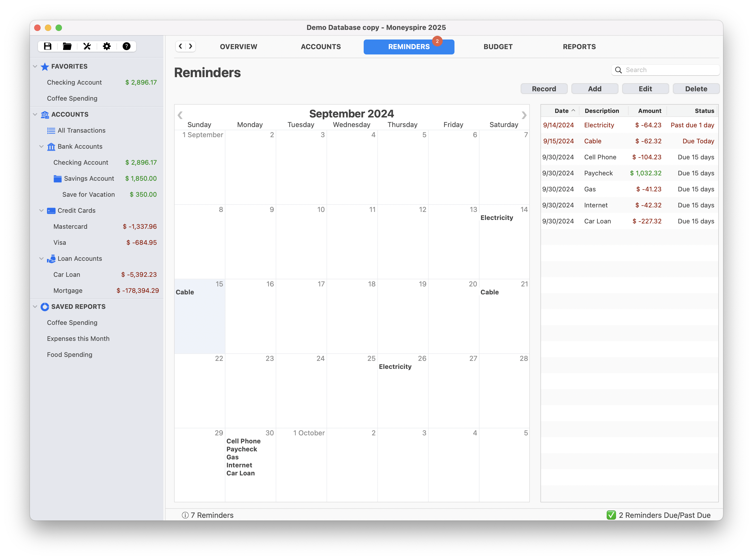Navigate forward with toolbar arrow

pos(191,46)
